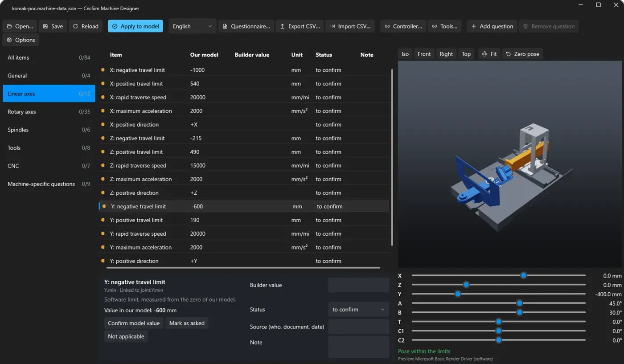Select the Tools category in sidebar
The image size is (624, 364).
click(49, 148)
